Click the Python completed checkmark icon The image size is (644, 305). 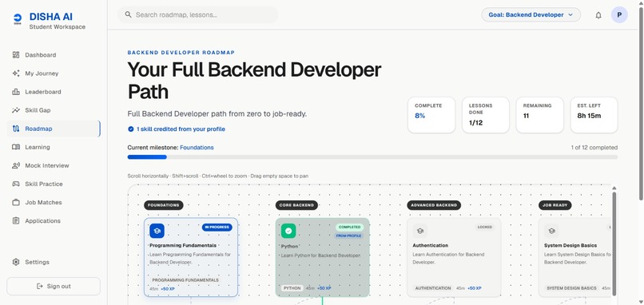[288, 231]
